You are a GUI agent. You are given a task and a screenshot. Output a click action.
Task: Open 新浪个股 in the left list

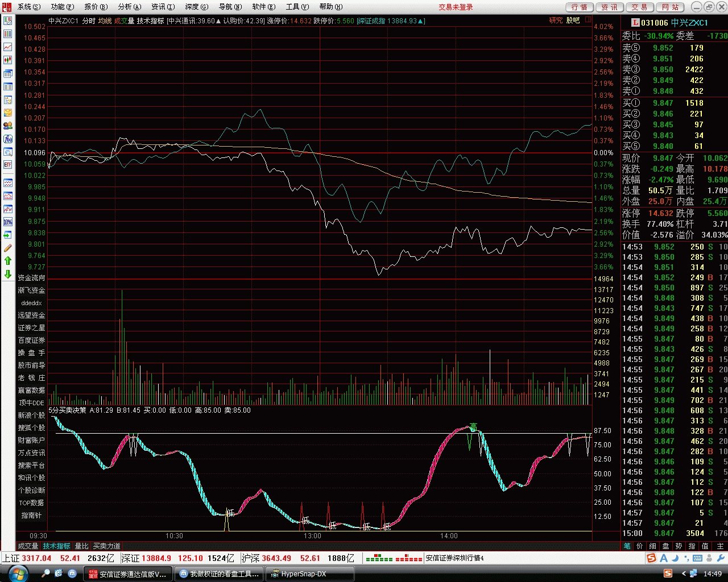[x=31, y=415]
